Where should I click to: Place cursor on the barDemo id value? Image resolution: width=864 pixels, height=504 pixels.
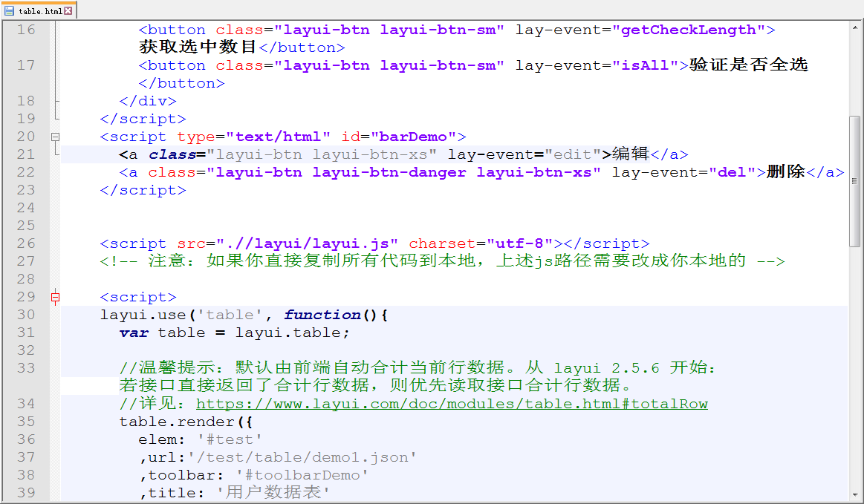point(413,137)
